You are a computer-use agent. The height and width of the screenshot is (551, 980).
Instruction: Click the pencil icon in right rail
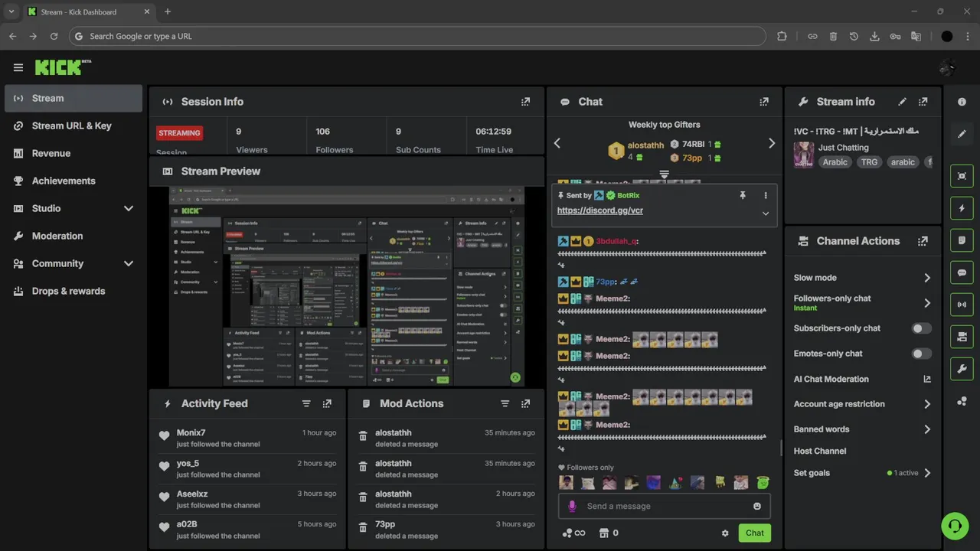click(962, 134)
